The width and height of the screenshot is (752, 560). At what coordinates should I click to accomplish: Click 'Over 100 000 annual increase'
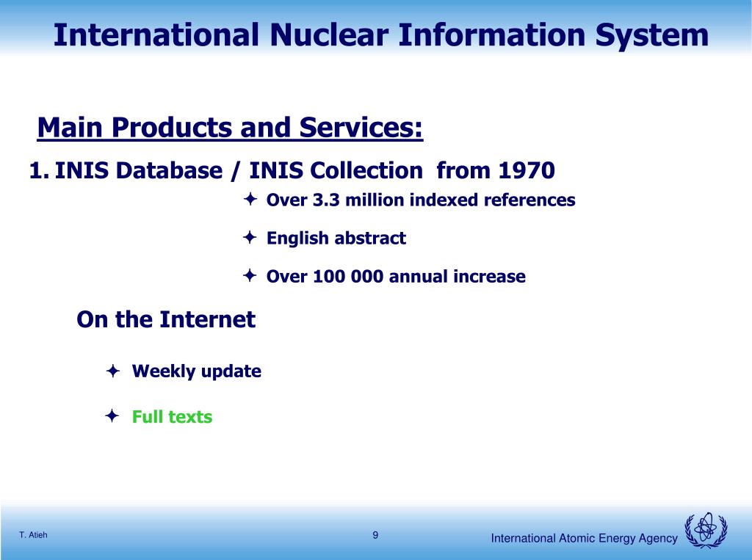(x=396, y=276)
